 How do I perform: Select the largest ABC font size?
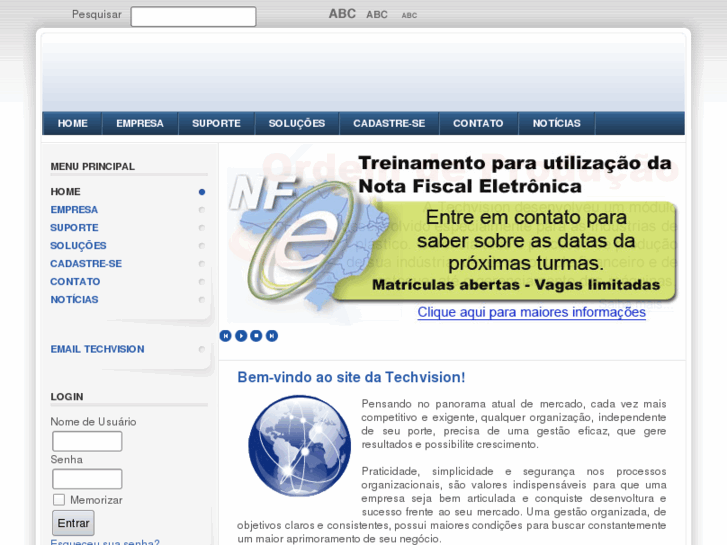342,14
